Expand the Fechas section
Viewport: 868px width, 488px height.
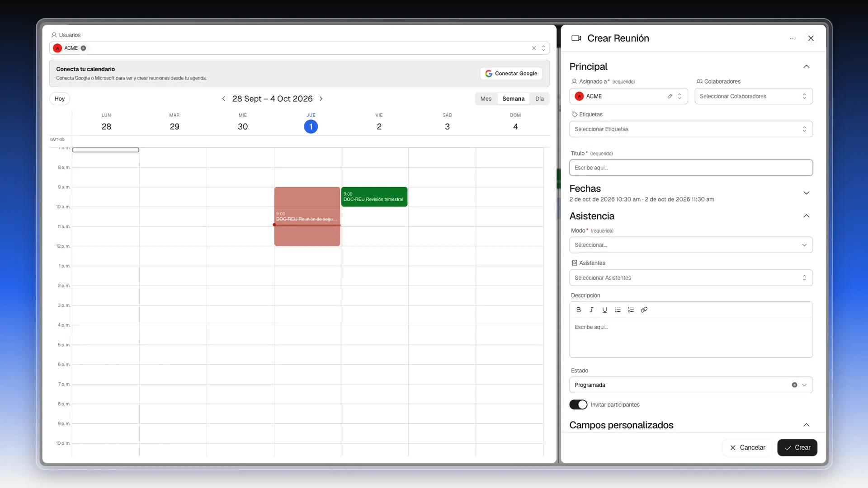pos(806,193)
